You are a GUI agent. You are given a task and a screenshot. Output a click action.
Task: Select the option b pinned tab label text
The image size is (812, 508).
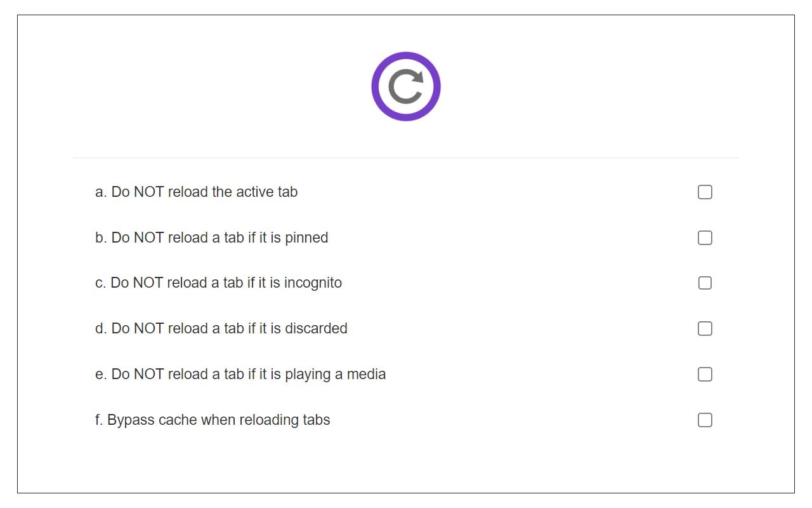coord(211,237)
